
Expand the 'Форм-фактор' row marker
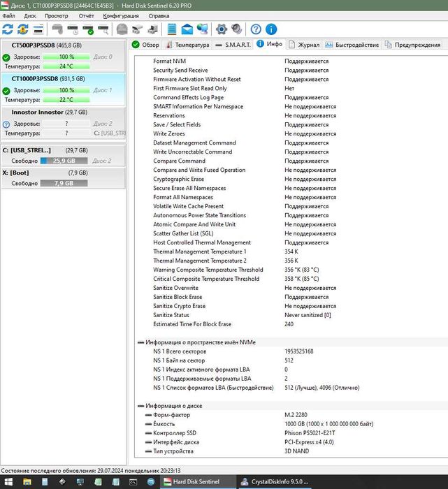148,415
